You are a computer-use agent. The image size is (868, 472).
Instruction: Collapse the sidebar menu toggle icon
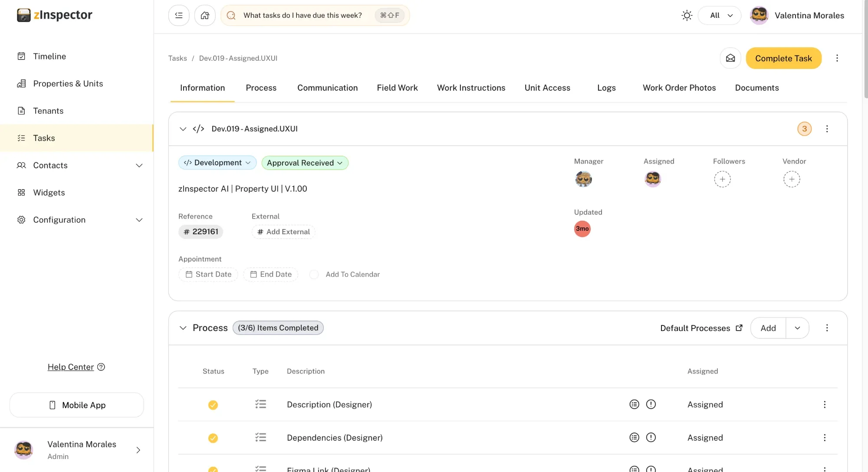click(x=179, y=15)
